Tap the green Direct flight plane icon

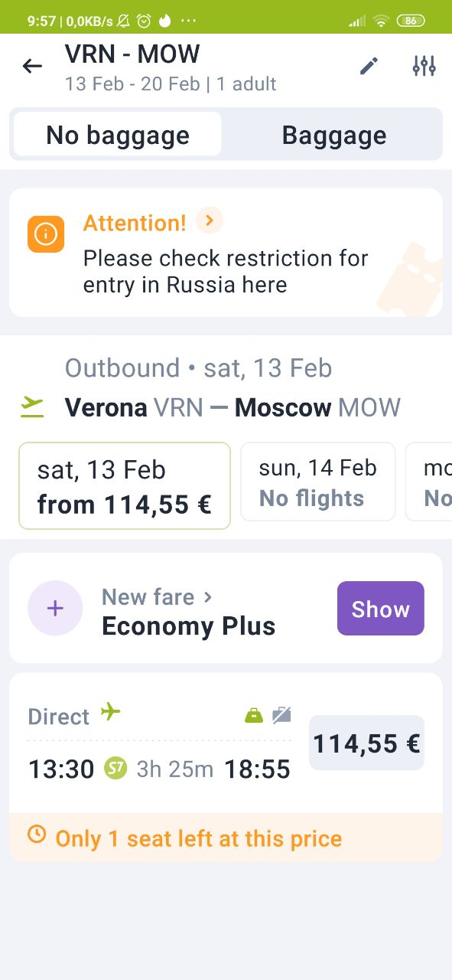pos(112,712)
